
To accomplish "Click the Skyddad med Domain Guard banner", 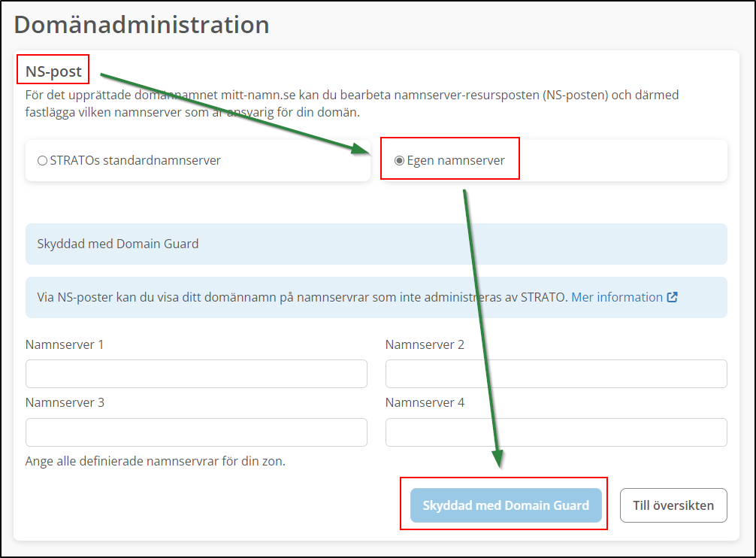I will (x=376, y=244).
